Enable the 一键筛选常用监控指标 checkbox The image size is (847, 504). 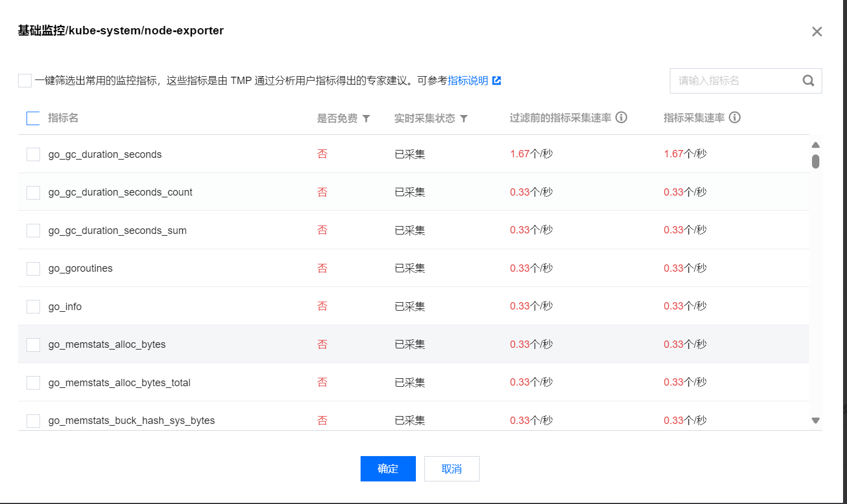coord(24,80)
